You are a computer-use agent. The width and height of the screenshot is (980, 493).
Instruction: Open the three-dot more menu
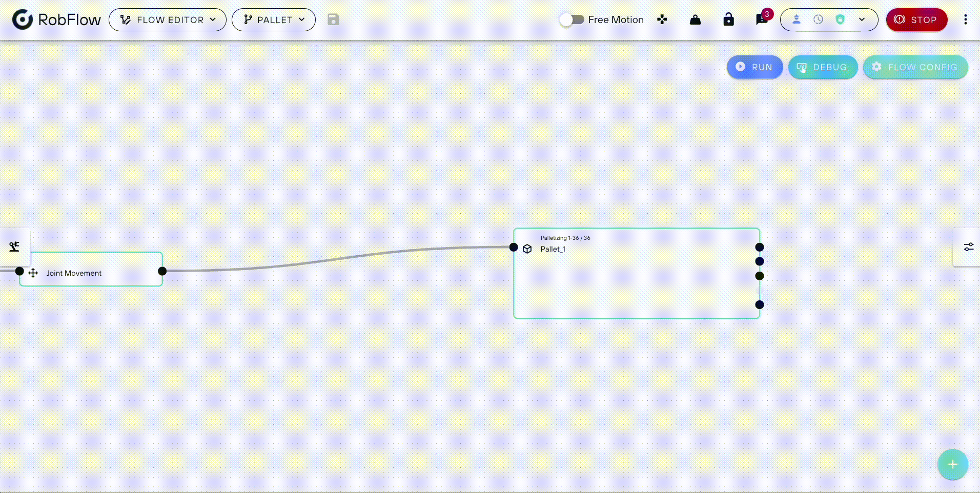(965, 19)
